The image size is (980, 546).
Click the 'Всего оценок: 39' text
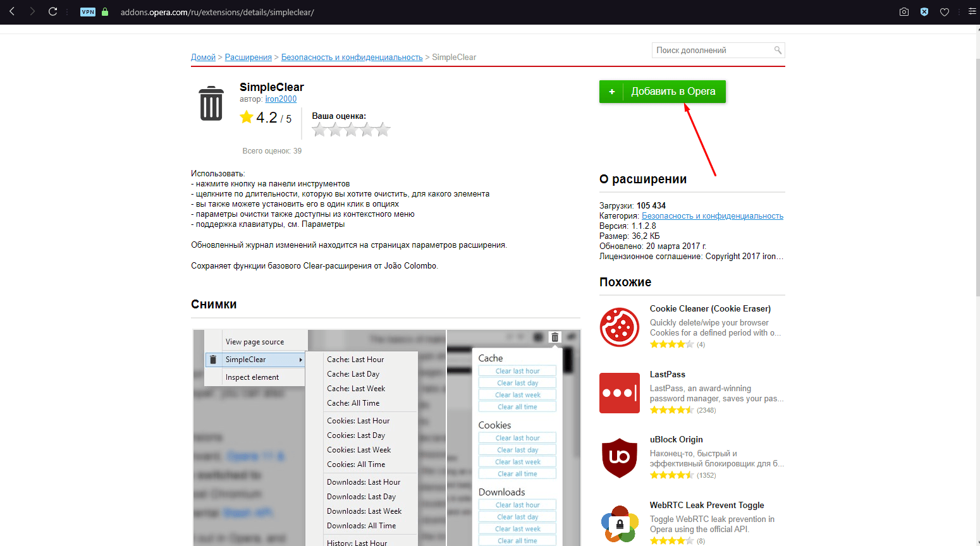coord(273,151)
